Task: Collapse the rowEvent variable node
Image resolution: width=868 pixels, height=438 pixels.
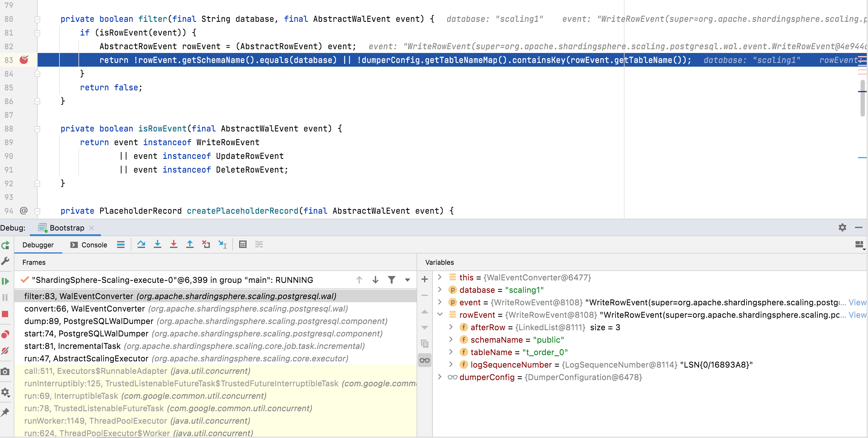Action: (440, 315)
